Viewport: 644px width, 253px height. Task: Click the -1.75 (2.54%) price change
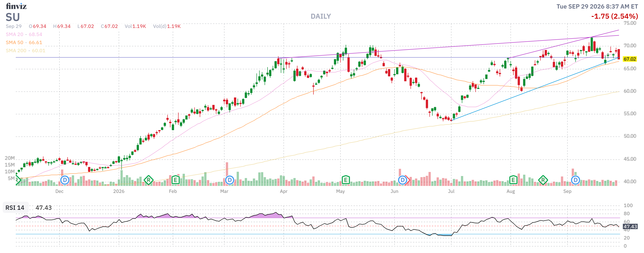coord(615,16)
